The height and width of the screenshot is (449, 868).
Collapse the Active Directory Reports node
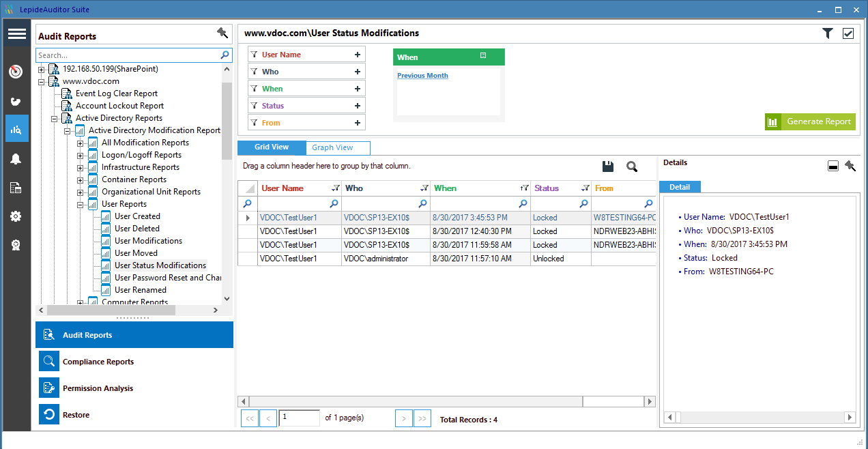click(x=55, y=118)
